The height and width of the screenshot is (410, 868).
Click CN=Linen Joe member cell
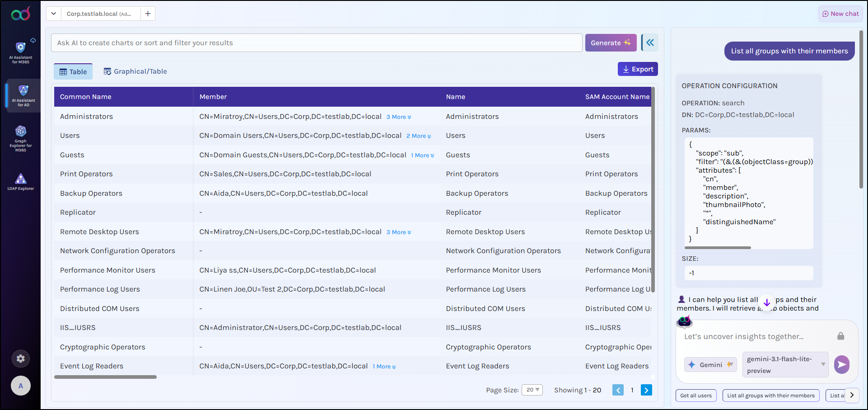(x=292, y=289)
